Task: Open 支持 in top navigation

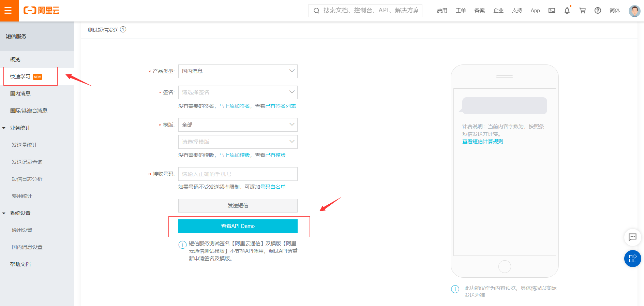Action: [517, 11]
